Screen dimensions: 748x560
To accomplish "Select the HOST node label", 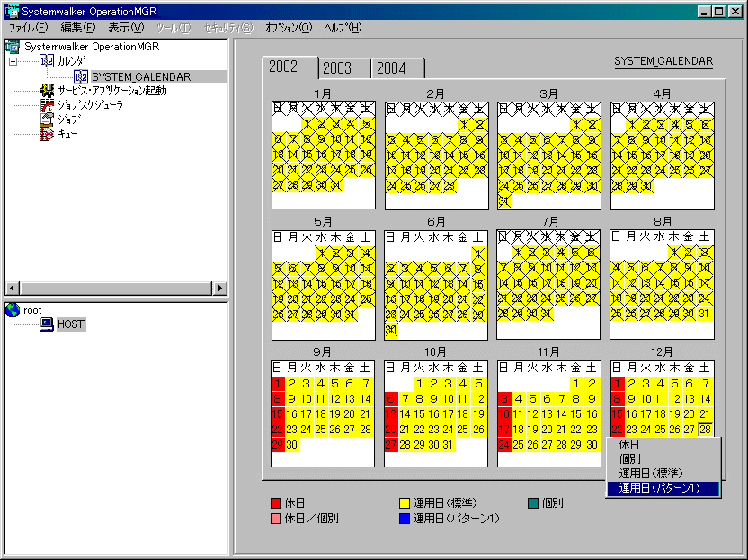I will click(71, 324).
